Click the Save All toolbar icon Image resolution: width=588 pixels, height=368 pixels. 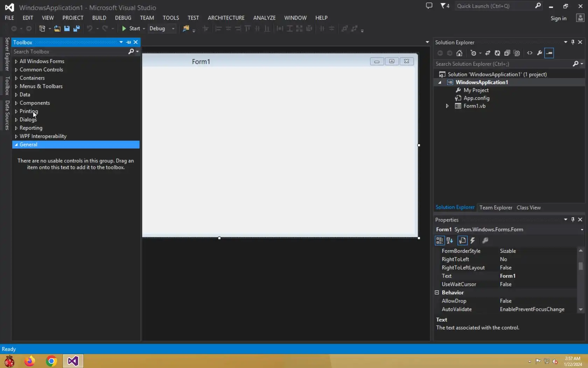point(76,29)
